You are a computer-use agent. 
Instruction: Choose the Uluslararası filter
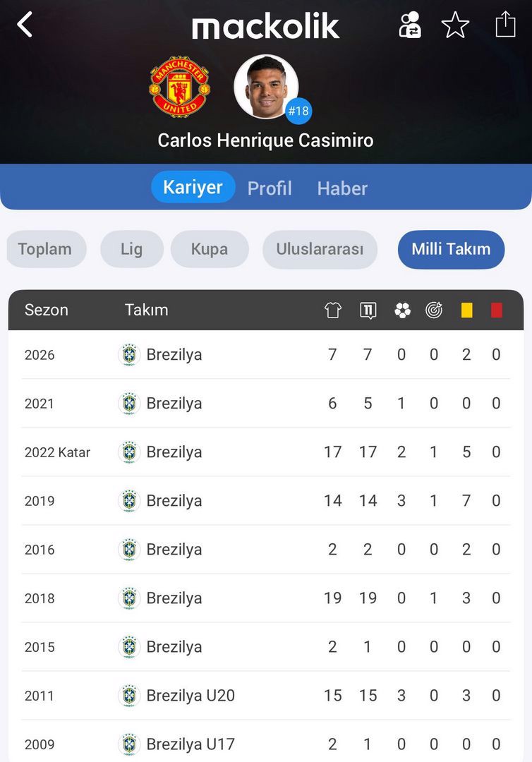coord(320,249)
